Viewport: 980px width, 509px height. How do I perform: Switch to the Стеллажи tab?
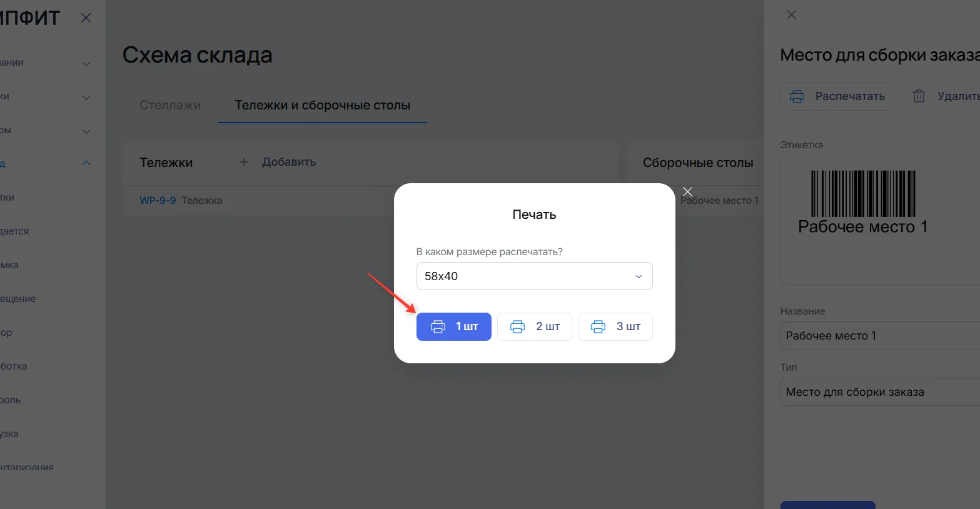pos(170,105)
